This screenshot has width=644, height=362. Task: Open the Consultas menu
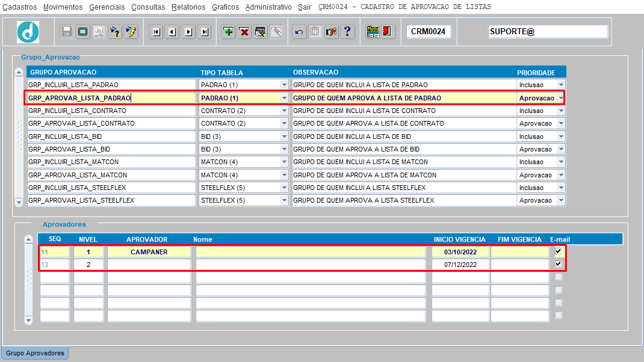click(148, 7)
